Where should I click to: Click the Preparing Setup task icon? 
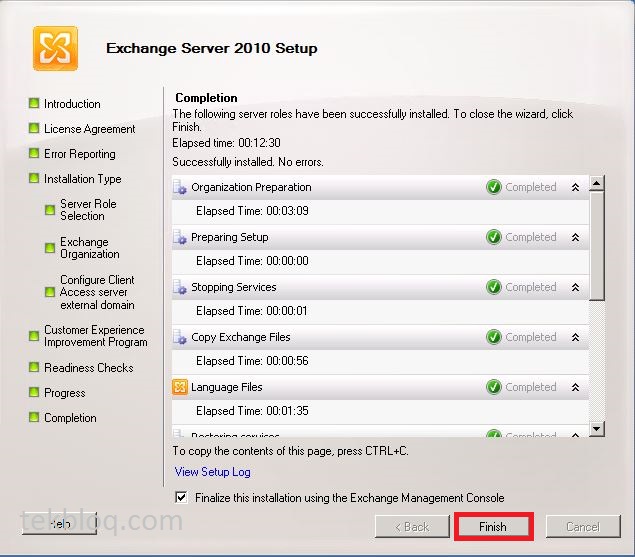pyautogui.click(x=180, y=237)
